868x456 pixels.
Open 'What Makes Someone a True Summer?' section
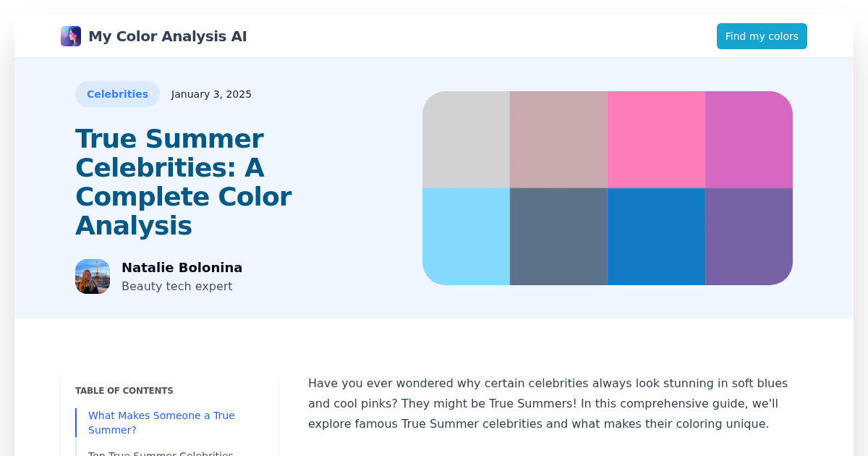click(161, 422)
